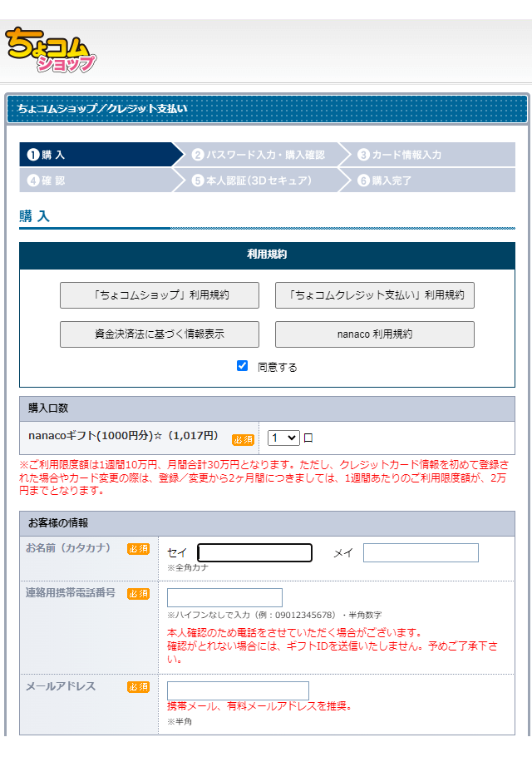The image size is (532, 757).
Task: Focus the セイ name input field
Action: [254, 553]
